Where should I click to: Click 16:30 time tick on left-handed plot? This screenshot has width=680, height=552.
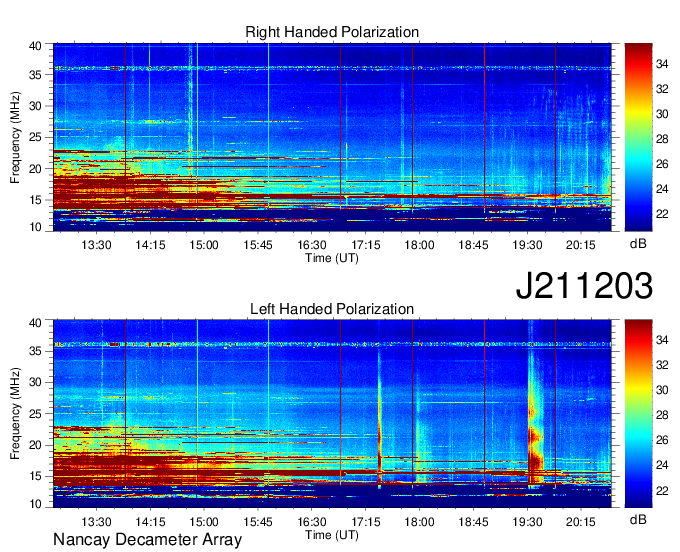pos(312,522)
